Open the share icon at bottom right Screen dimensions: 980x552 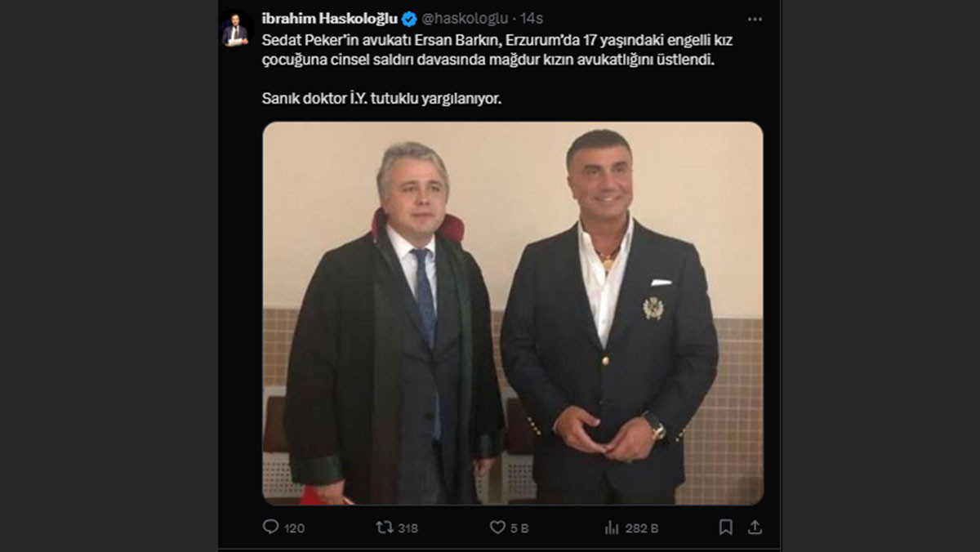point(755,528)
